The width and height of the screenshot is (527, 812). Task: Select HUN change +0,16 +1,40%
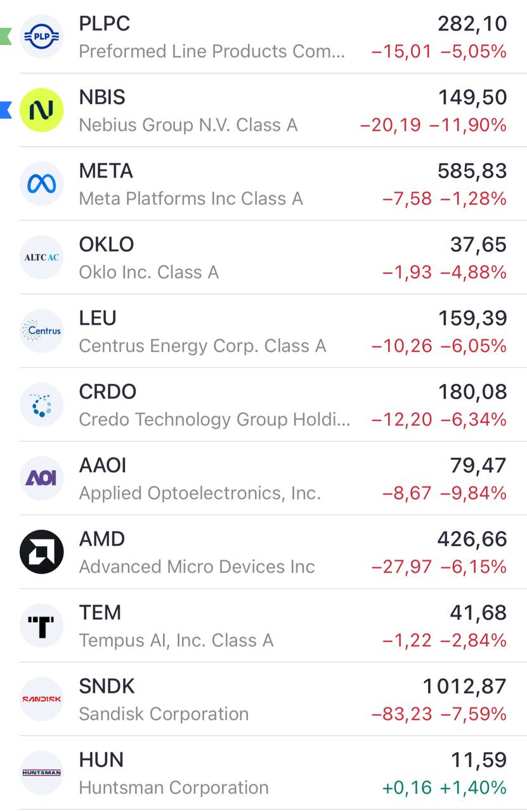click(x=445, y=788)
